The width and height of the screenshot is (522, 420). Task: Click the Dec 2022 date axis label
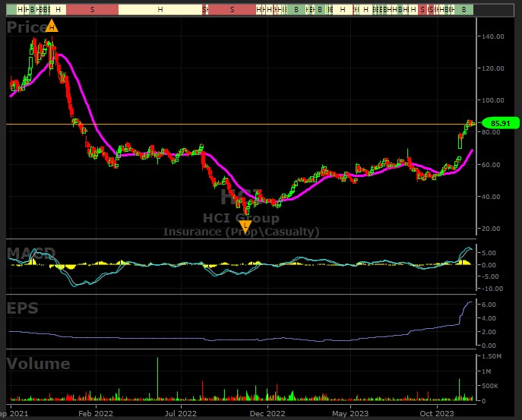pos(267,413)
